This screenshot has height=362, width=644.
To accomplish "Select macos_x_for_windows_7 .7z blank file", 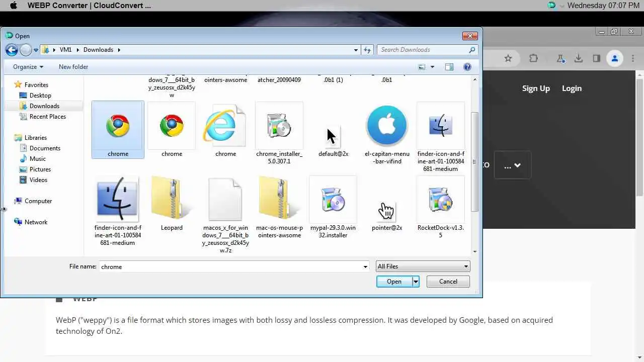I will pos(225,215).
